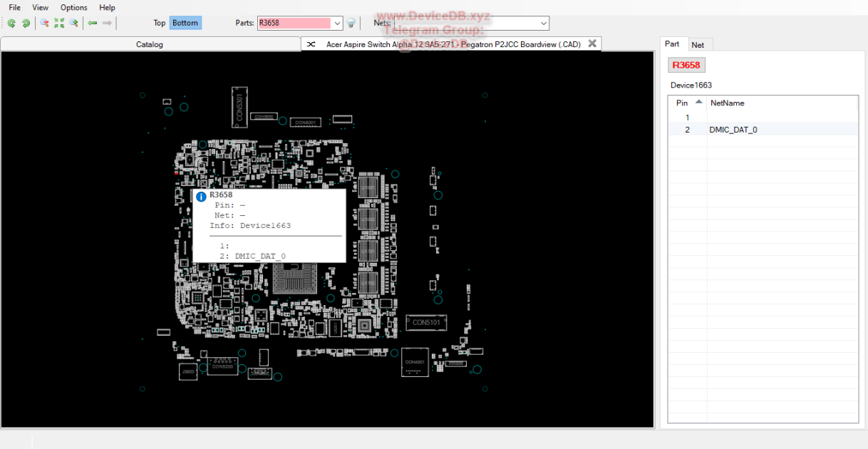Open the View menu
868x449 pixels.
tap(41, 7)
